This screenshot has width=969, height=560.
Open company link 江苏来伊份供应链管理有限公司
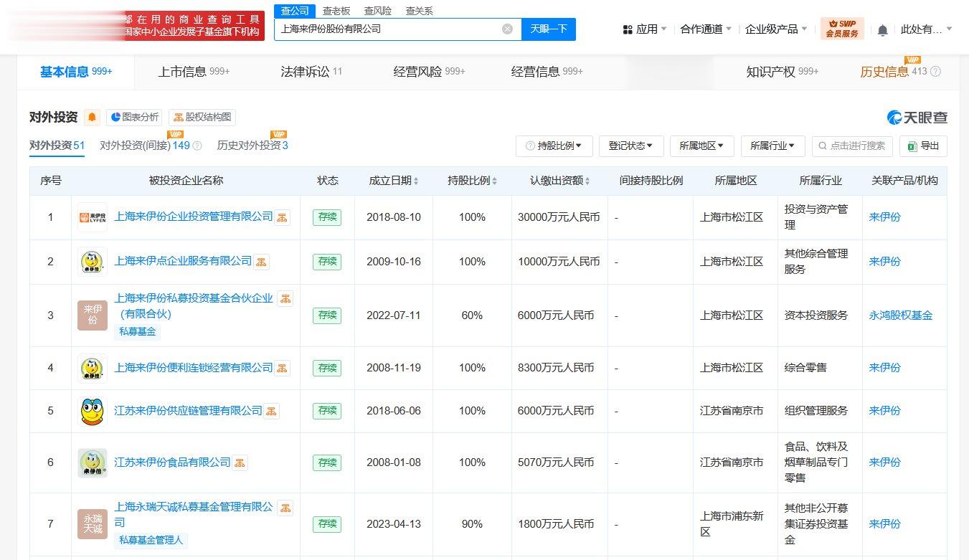click(188, 411)
